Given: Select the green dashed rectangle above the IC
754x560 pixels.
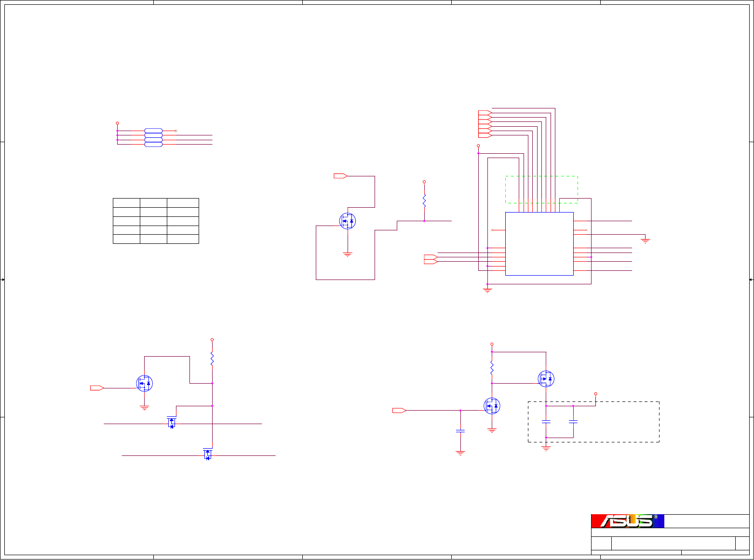Looking at the screenshot, I should pyautogui.click(x=541, y=189).
